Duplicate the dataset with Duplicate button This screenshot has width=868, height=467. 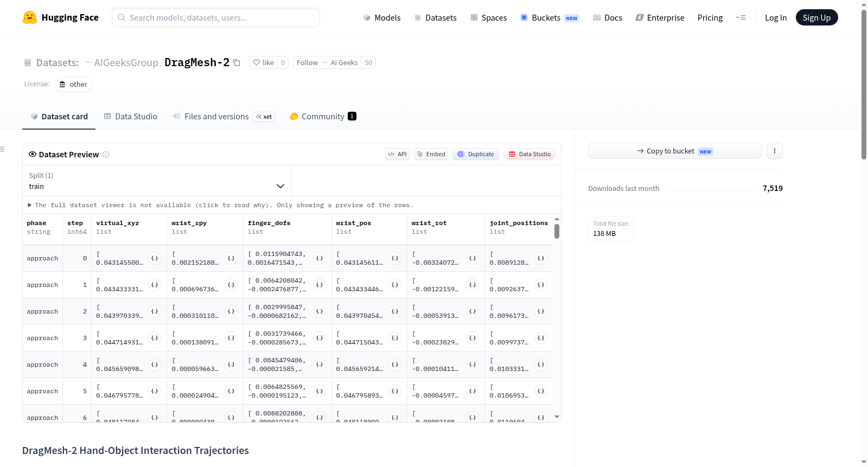pos(476,154)
